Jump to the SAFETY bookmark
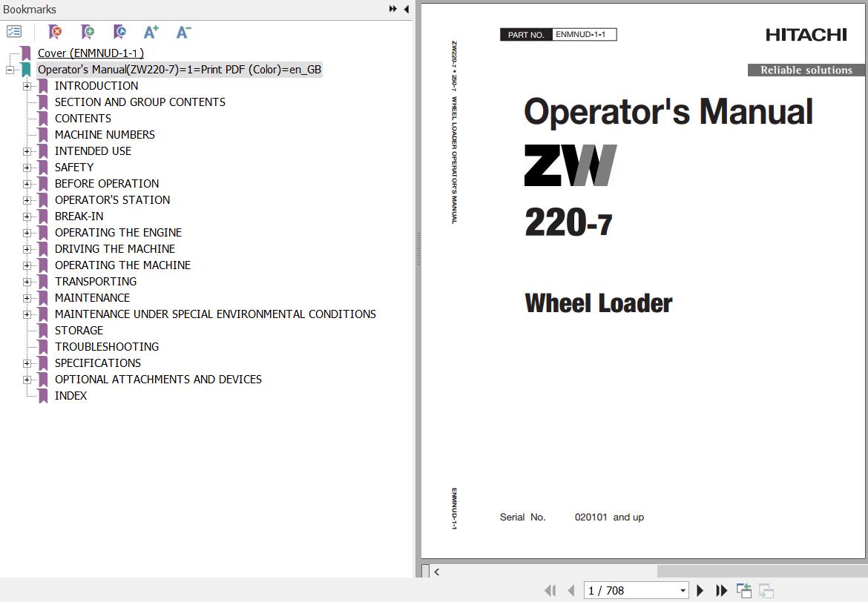This screenshot has height=602, width=868. [x=74, y=167]
